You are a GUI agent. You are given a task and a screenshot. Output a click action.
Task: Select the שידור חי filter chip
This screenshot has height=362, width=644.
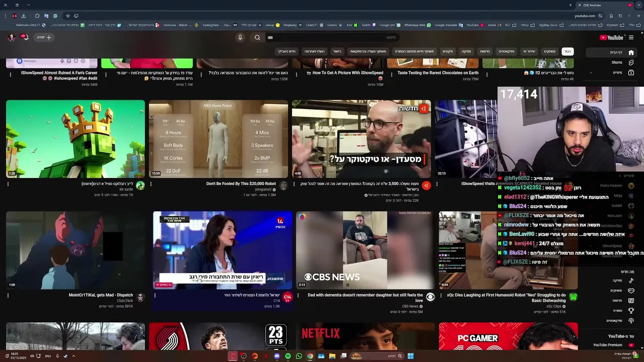(529, 51)
